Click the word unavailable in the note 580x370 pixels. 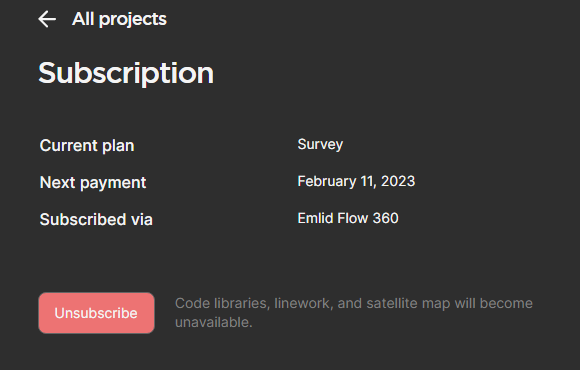[213, 322]
